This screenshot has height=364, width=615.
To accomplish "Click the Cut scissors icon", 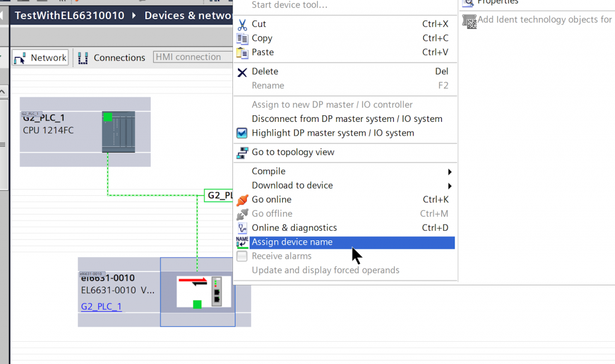I will click(242, 25).
